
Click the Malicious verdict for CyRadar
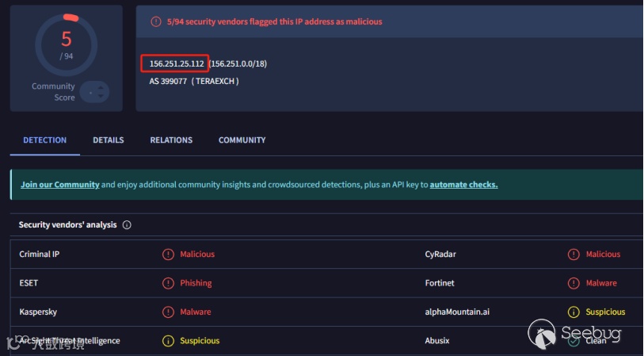tap(603, 254)
